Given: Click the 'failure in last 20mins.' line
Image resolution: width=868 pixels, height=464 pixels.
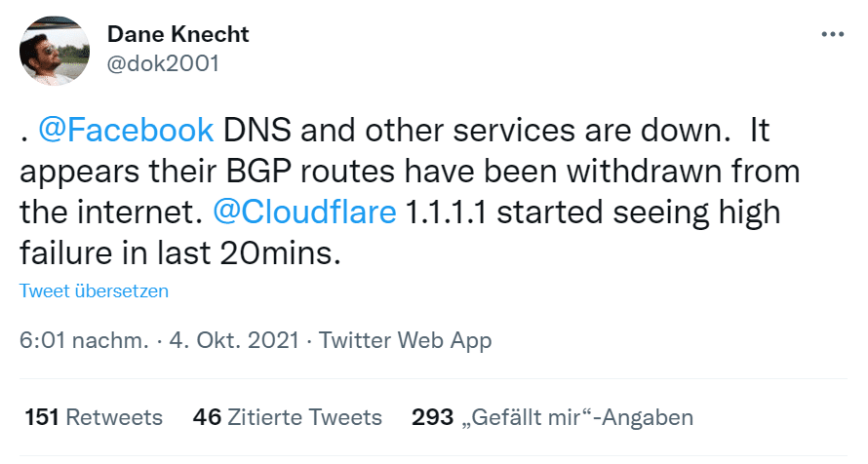Looking at the screenshot, I should [x=179, y=253].
